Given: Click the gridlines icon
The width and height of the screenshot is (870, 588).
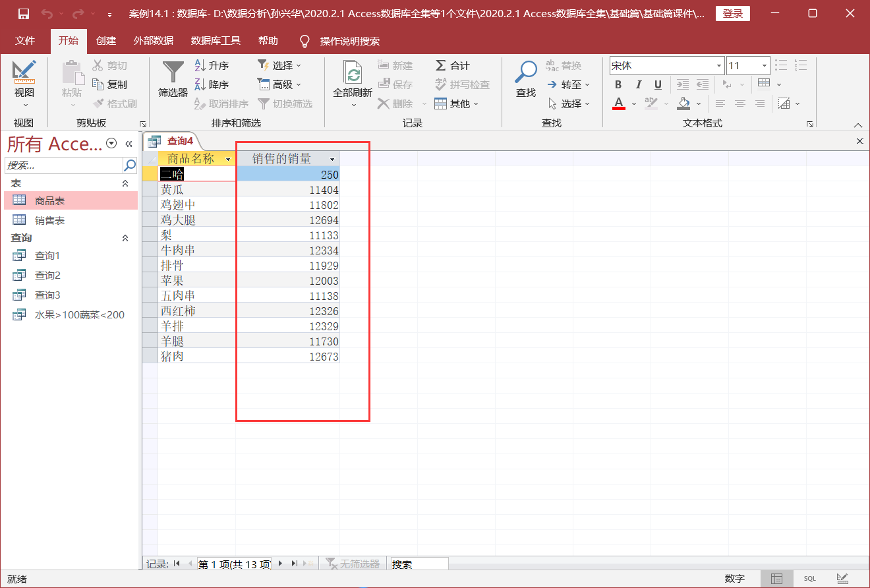Looking at the screenshot, I should click(x=764, y=84).
